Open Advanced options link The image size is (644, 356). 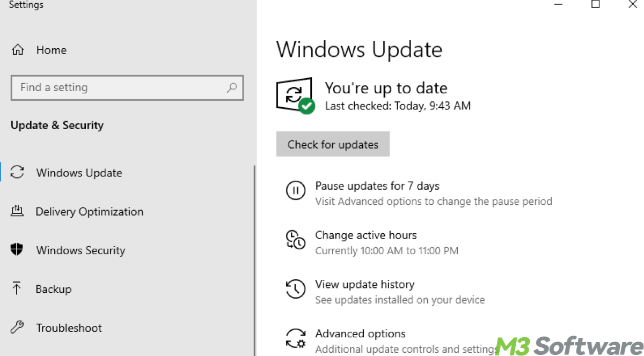(361, 333)
